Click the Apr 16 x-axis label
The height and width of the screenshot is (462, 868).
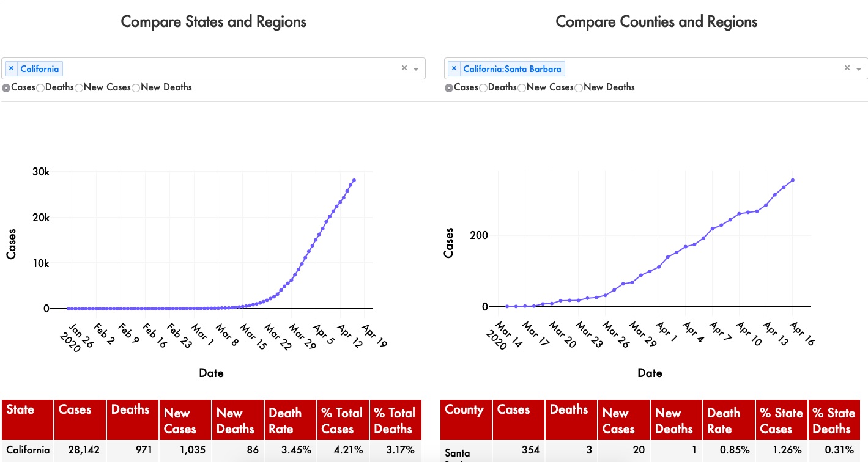(x=803, y=333)
